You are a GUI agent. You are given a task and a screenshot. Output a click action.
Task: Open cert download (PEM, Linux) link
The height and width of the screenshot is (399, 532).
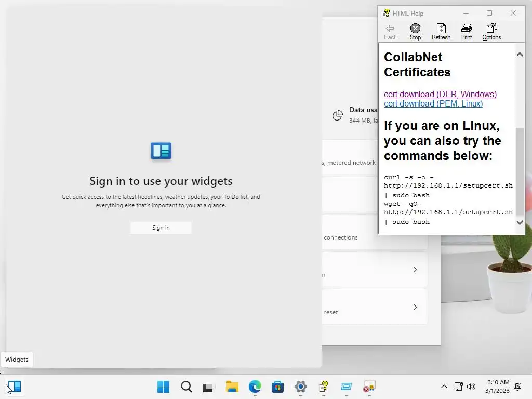(x=433, y=103)
